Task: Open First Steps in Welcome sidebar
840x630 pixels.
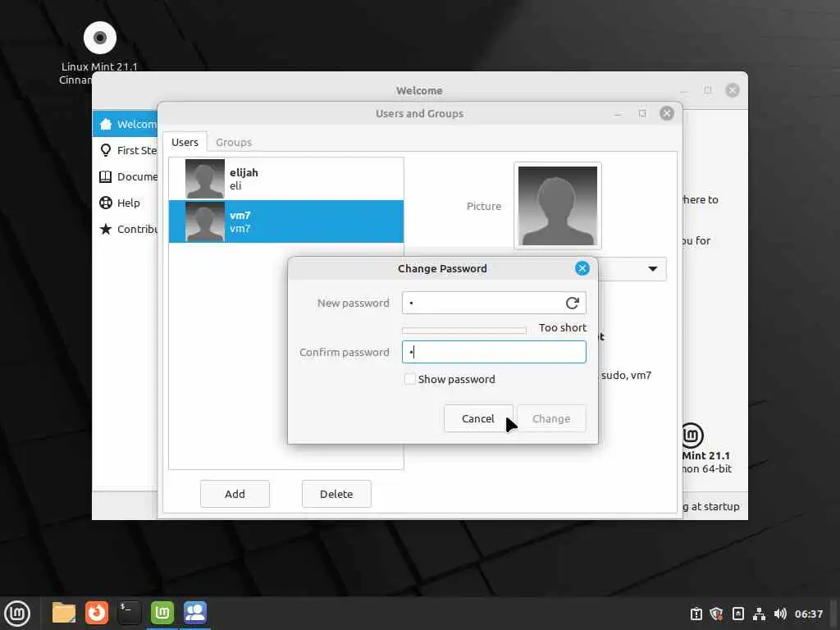Action: click(126, 151)
